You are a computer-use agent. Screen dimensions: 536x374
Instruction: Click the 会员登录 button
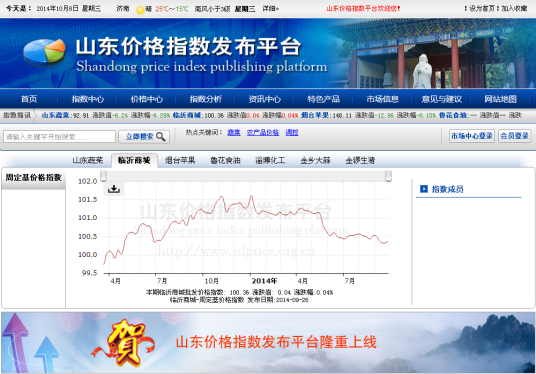pyautogui.click(x=514, y=136)
